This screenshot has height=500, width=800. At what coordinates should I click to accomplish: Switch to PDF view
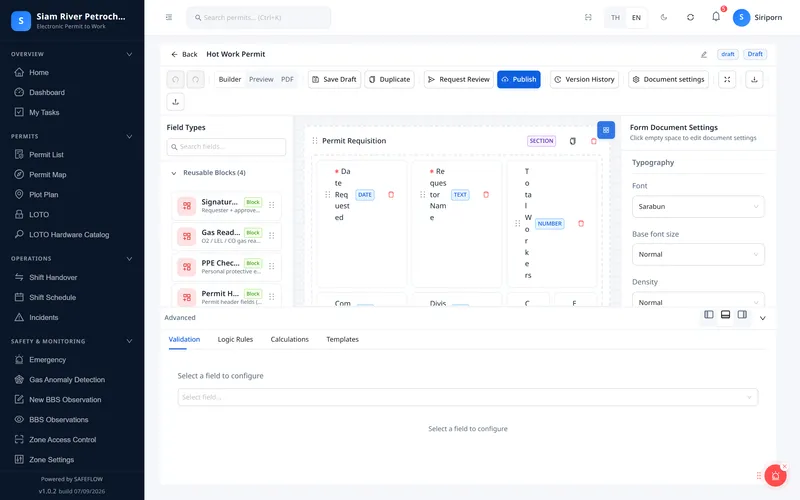[287, 80]
